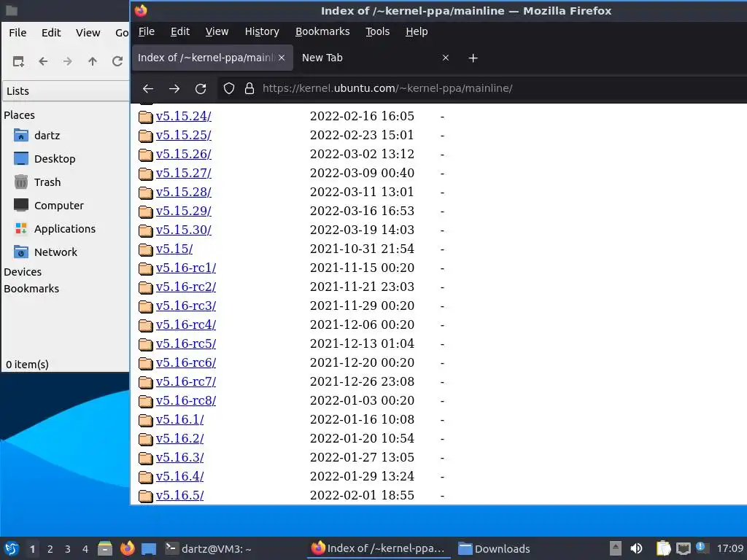Open the v5.15.24/ directory link

pos(183,116)
